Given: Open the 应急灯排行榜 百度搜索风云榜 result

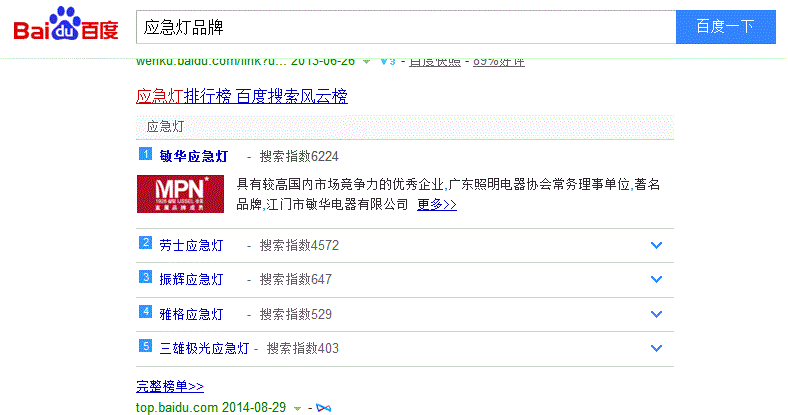Looking at the screenshot, I should [x=242, y=95].
